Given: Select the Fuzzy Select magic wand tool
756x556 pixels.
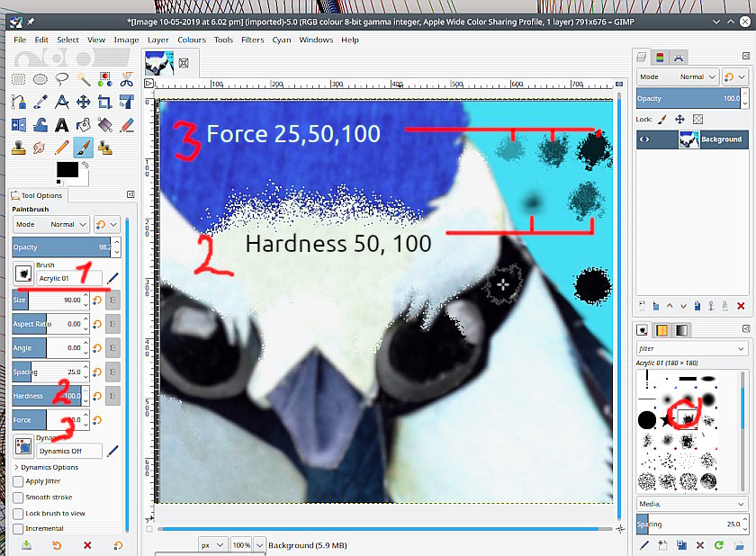Looking at the screenshot, I should click(84, 79).
